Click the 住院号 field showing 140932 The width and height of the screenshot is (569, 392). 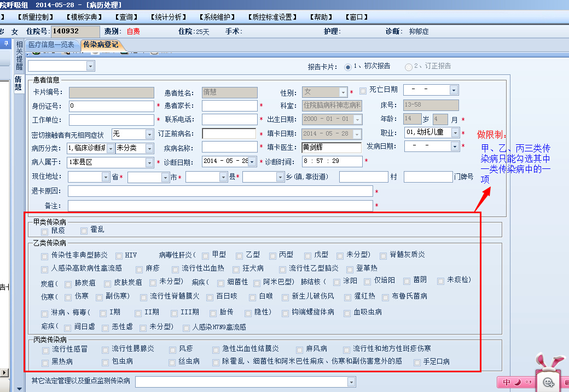pyautogui.click(x=75, y=32)
